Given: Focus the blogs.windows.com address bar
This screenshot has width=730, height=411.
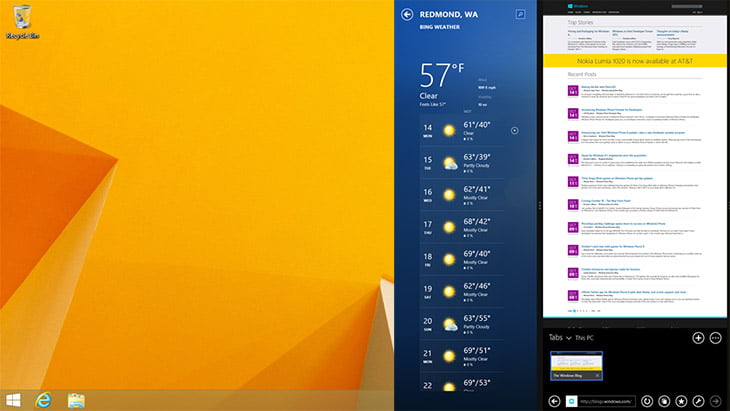Looking at the screenshot, I should tap(606, 401).
